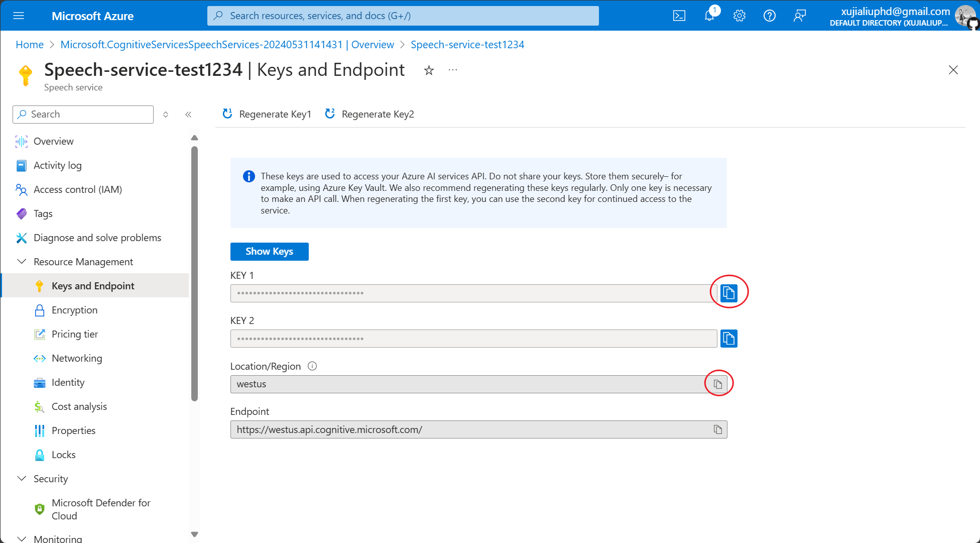Copy the Location/Region value
The image size is (980, 543).
[718, 384]
